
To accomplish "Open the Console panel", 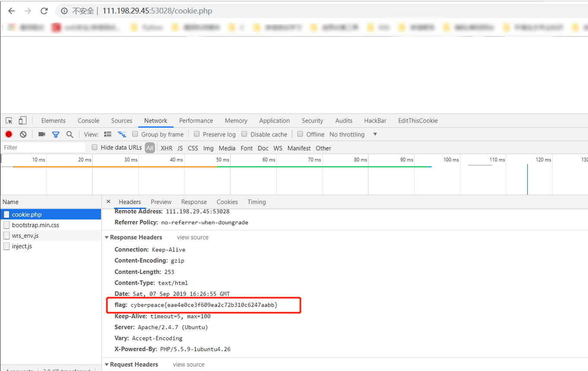I will 89,120.
